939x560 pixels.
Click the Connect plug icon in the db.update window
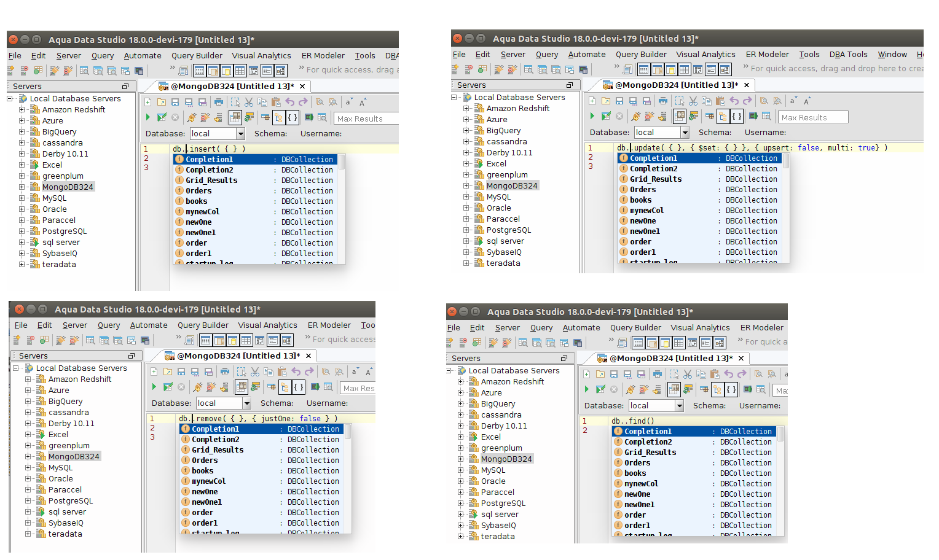635,116
